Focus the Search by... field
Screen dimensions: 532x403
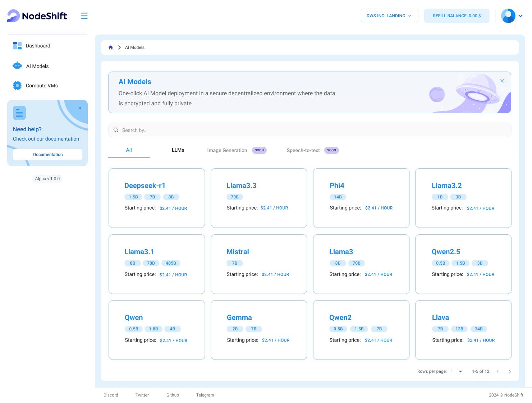pos(310,130)
